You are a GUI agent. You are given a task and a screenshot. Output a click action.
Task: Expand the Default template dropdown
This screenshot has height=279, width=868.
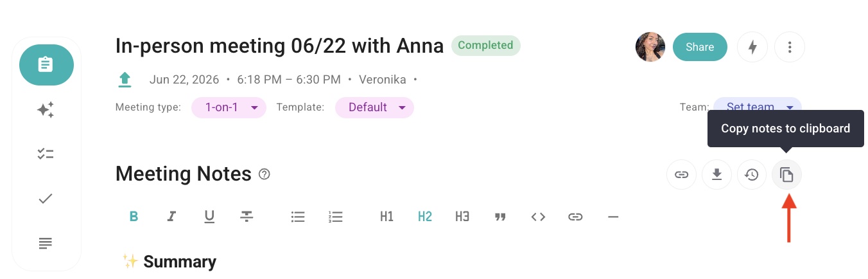374,107
